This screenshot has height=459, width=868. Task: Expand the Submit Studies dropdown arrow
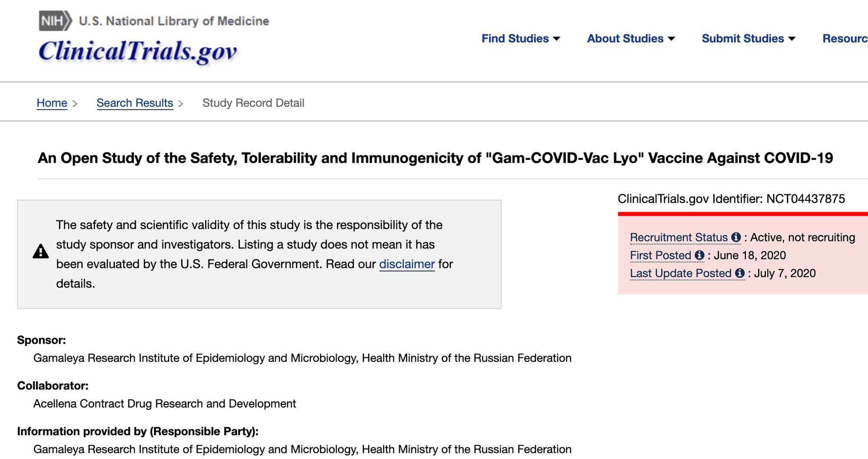tap(792, 39)
